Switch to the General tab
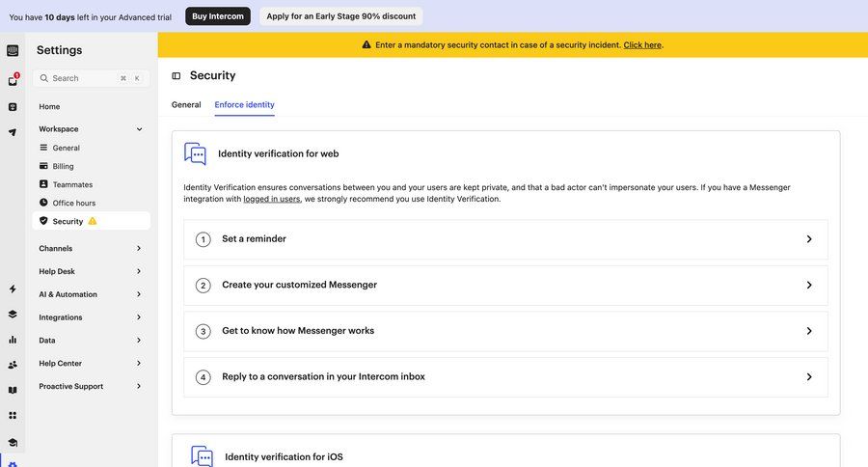 [186, 105]
